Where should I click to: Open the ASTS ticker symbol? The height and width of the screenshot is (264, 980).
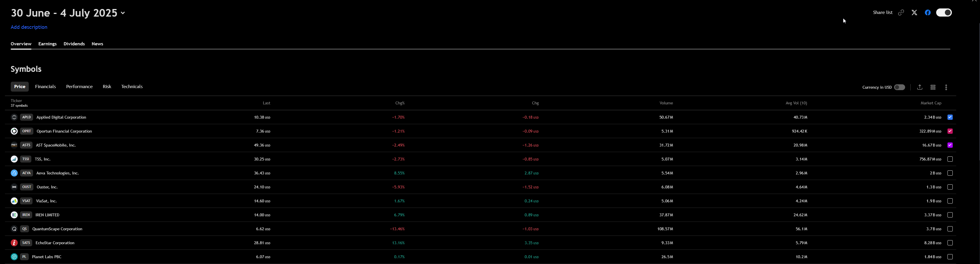[x=26, y=145]
